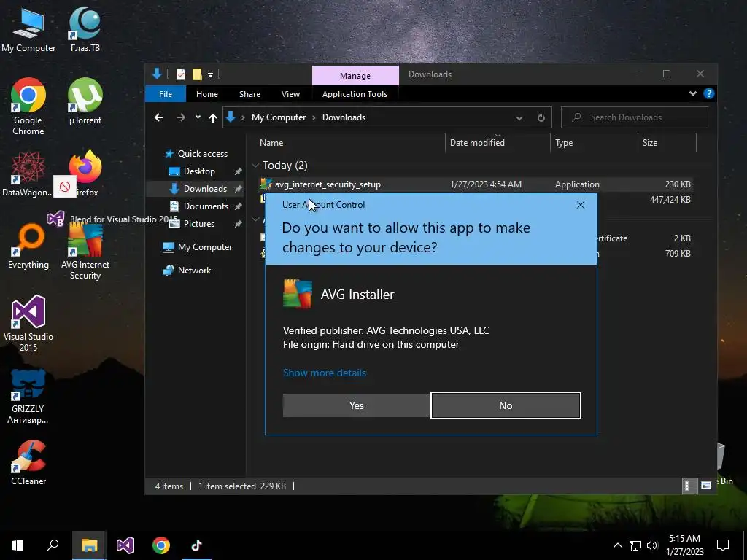
Task: Open notification center icon
Action: [723, 545]
